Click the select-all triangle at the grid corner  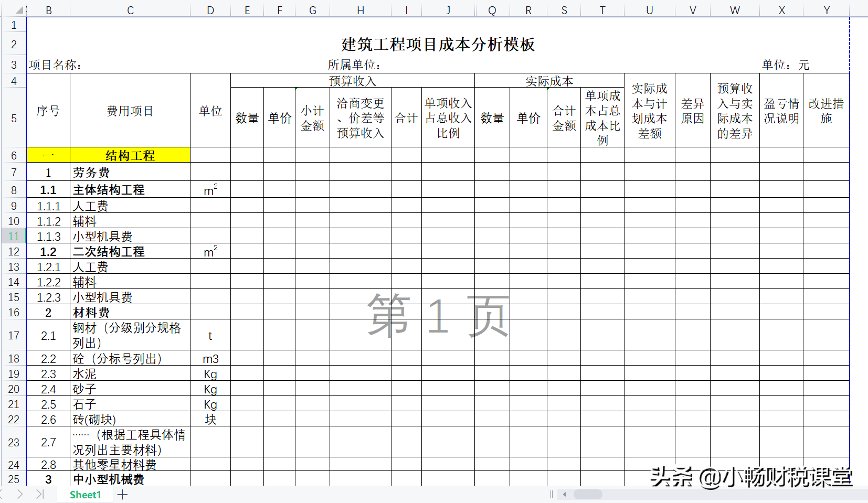[x=18, y=9]
